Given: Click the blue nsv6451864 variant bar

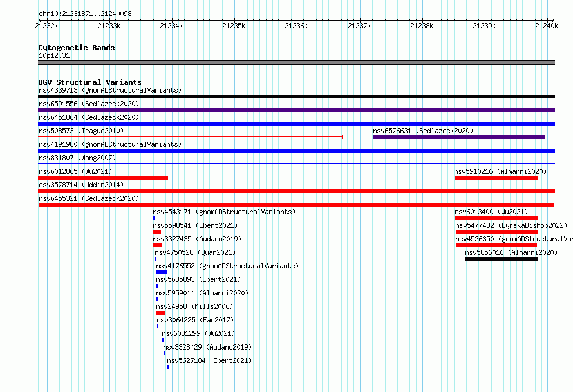Looking at the screenshot, I should pos(296,124).
